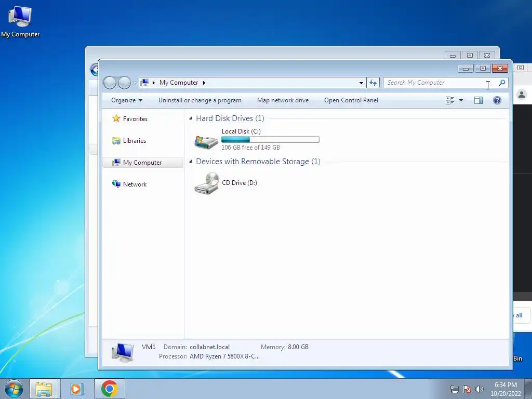Click the C: drive free space bar

[270, 139]
